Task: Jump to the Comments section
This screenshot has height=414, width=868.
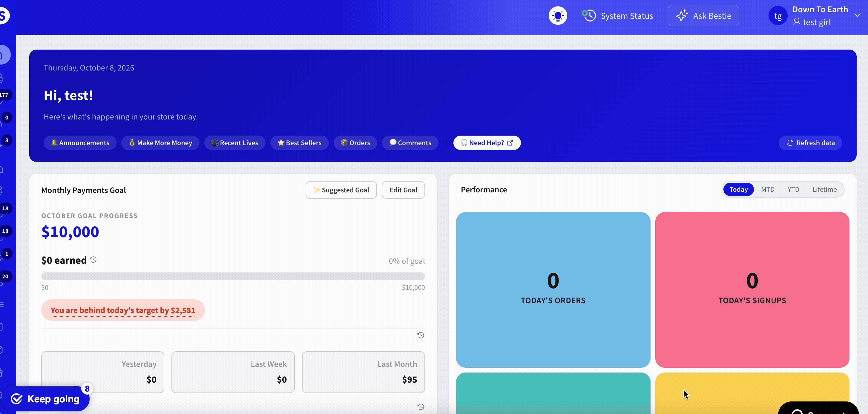Action: click(x=410, y=143)
